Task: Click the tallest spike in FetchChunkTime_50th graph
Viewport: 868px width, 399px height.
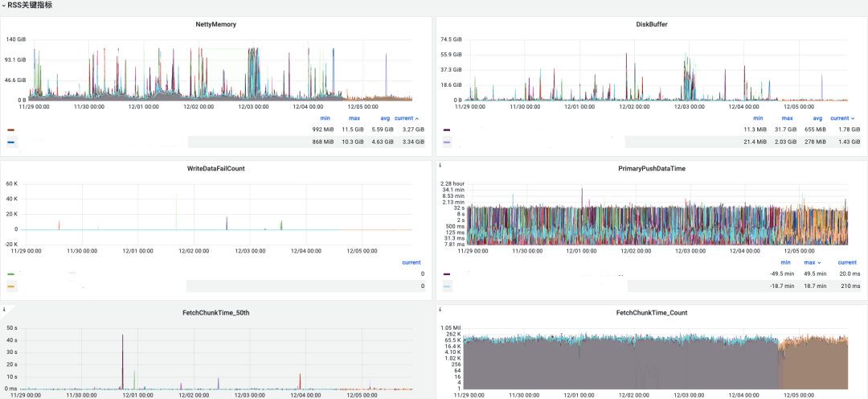Action: click(122, 360)
